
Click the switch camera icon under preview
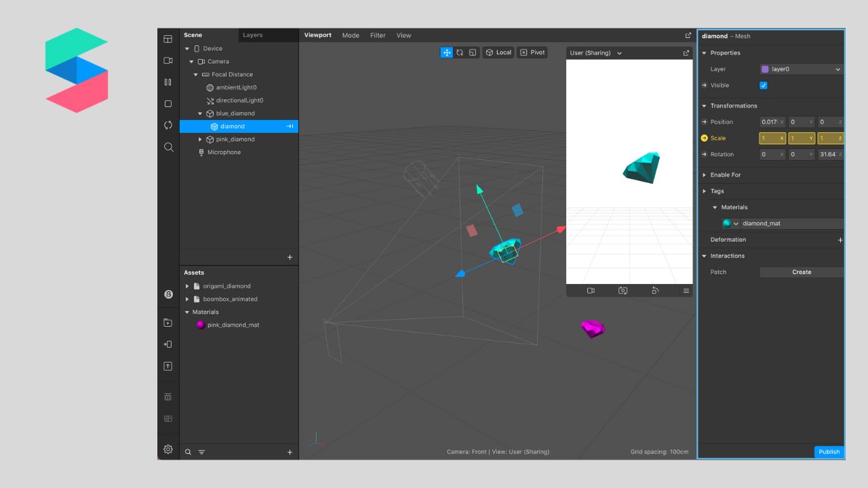coord(623,291)
